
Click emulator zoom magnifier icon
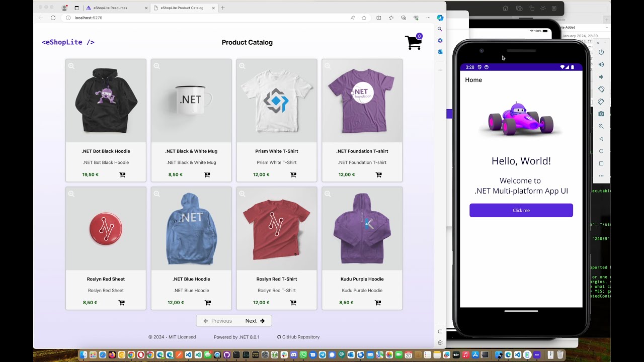(x=601, y=126)
